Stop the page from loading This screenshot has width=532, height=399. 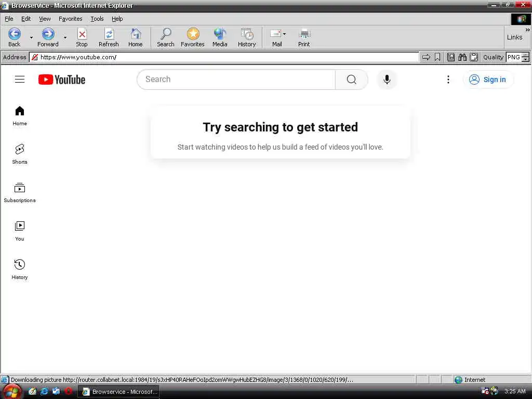coord(82,37)
